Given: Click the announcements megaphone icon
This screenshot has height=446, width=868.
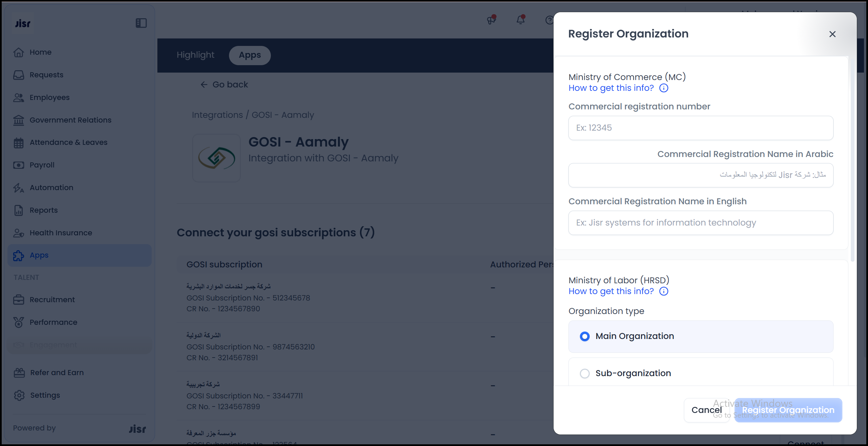Looking at the screenshot, I should 491,20.
